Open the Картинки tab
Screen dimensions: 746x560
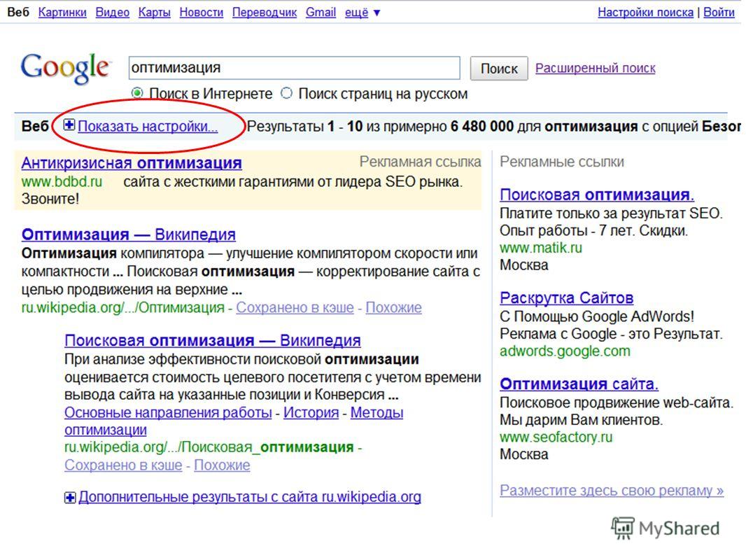coord(62,13)
